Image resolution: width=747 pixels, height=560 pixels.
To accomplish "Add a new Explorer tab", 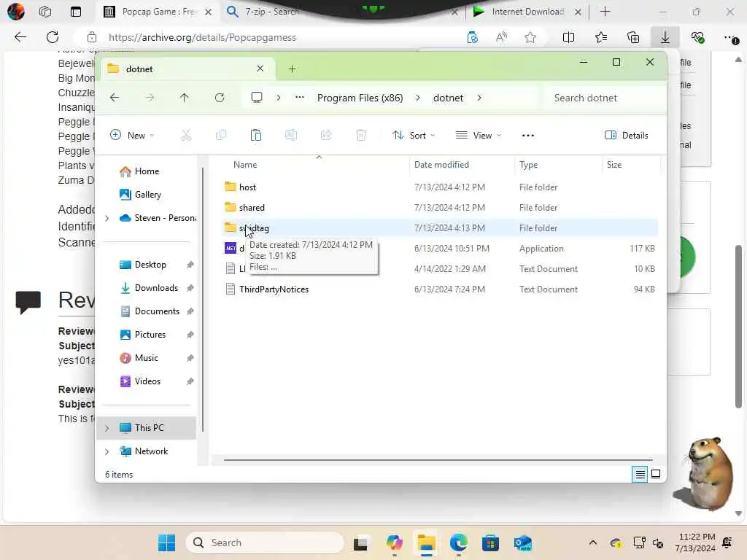I will tap(292, 69).
